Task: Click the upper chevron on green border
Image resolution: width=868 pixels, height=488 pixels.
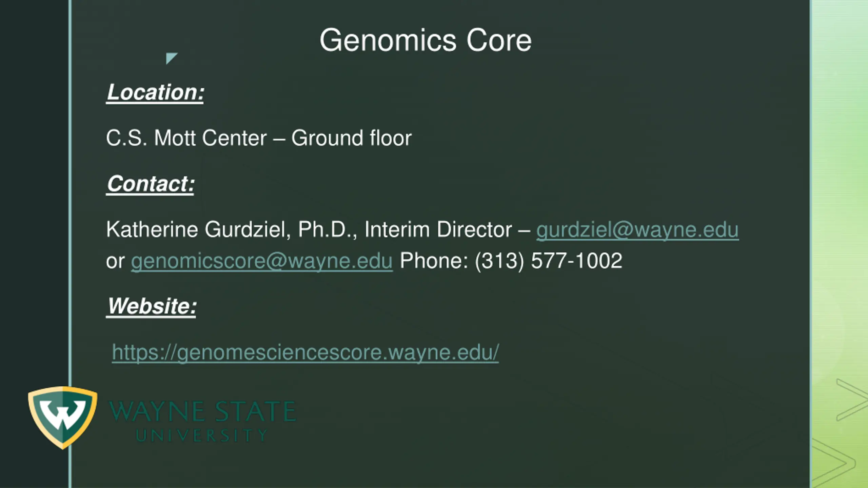Action: point(852,400)
